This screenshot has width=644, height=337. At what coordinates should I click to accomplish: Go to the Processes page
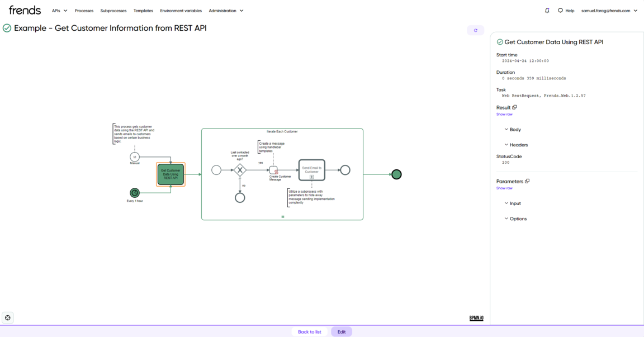click(x=84, y=11)
